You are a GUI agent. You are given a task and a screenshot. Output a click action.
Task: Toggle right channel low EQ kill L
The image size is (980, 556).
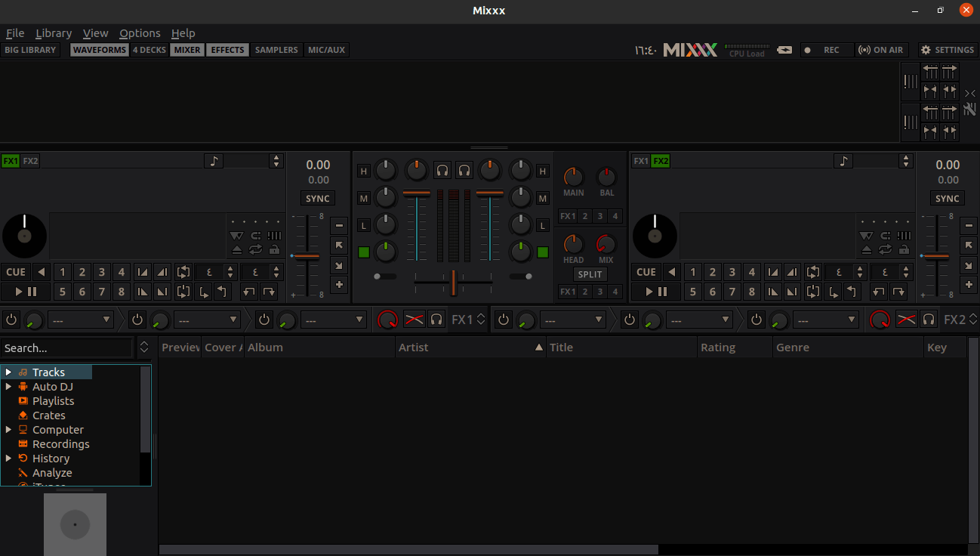[x=542, y=225]
